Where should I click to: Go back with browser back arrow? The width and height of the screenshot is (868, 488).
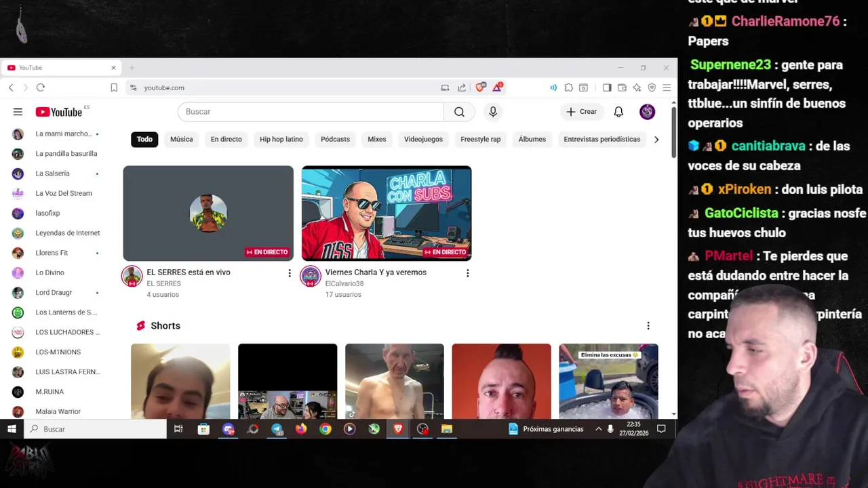(11, 87)
